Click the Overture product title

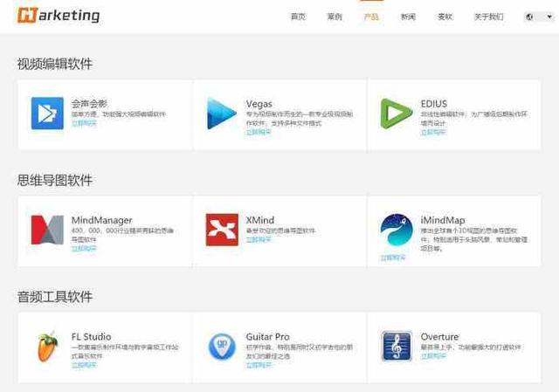(439, 337)
